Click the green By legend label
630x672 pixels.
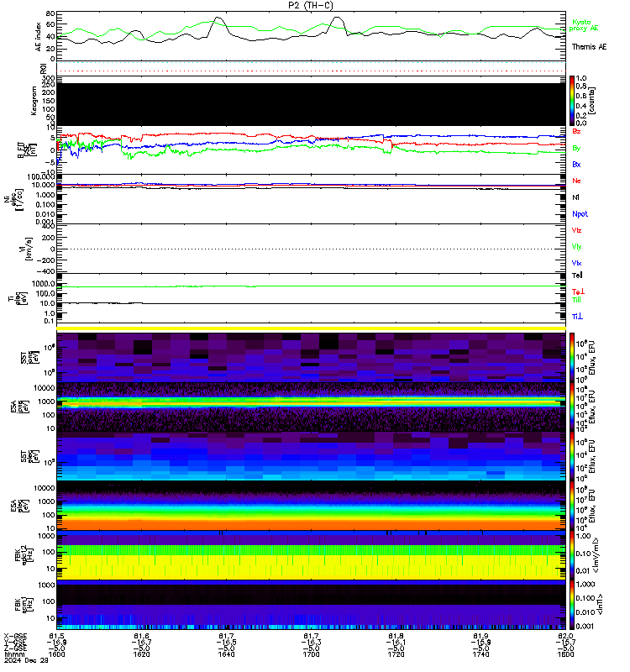point(576,148)
